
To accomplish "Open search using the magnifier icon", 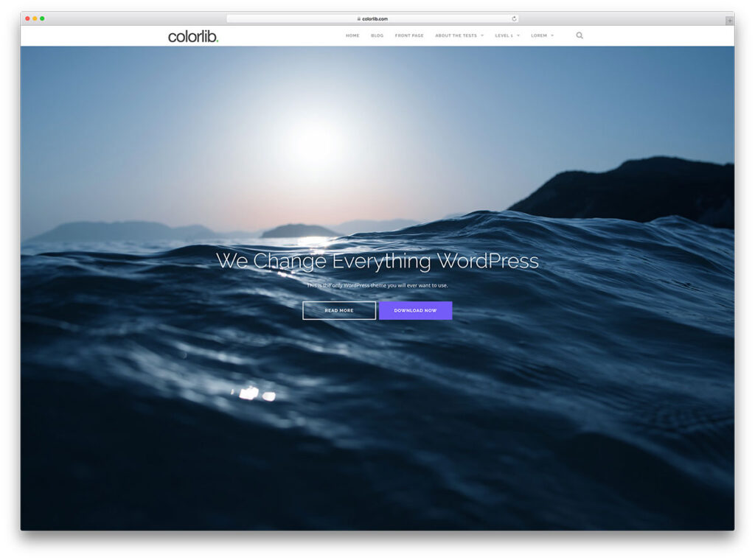I will tap(580, 35).
